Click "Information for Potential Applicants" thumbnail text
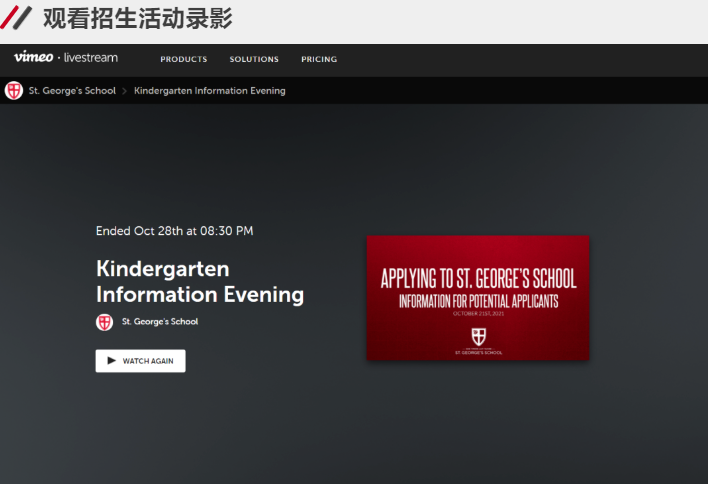Viewport: 708px width, 484px height. tap(478, 300)
